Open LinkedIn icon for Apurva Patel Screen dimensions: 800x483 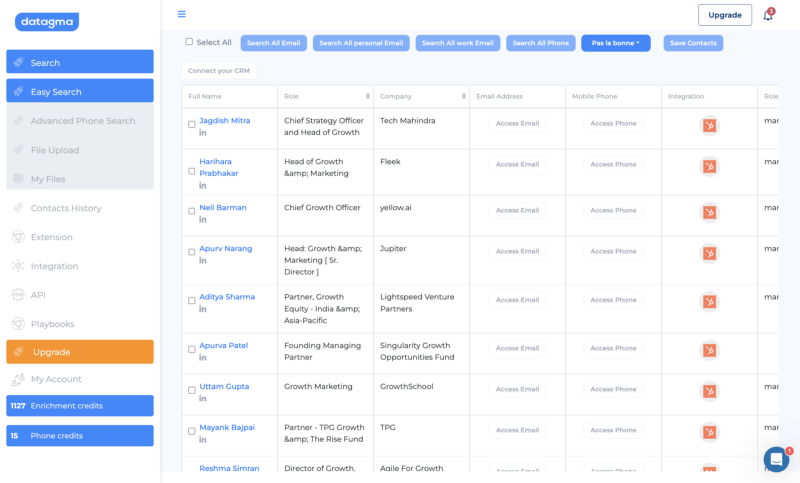click(203, 358)
